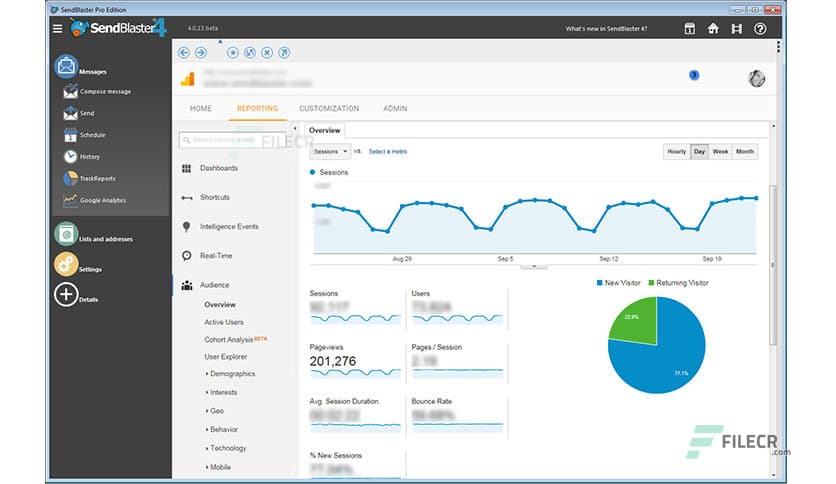This screenshot has width=836, height=484.
Task: Go to the home icon in top bar
Action: [x=713, y=29]
